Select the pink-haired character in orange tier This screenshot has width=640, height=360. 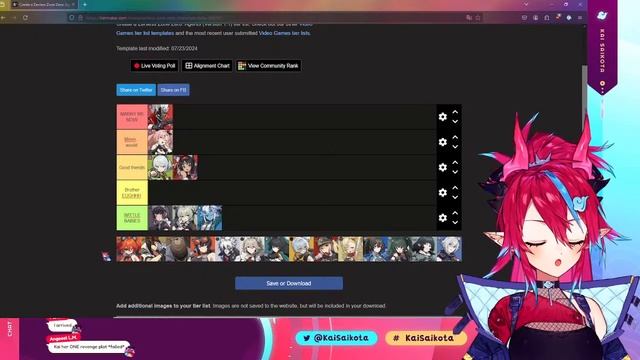click(x=160, y=142)
